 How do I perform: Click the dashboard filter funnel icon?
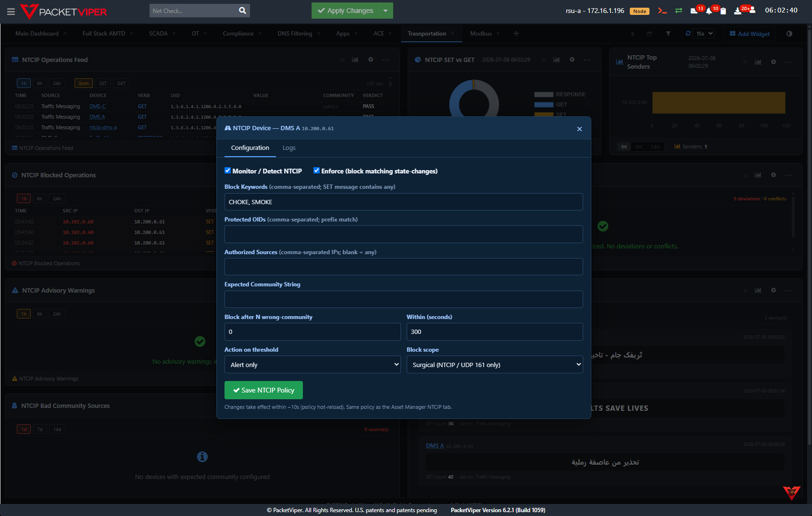tap(668, 34)
